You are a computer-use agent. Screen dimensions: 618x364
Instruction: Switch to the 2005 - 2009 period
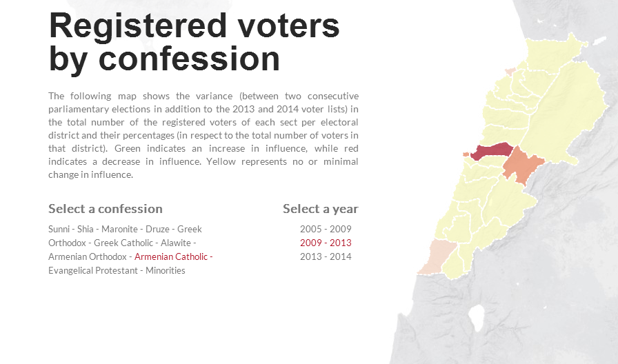point(326,229)
